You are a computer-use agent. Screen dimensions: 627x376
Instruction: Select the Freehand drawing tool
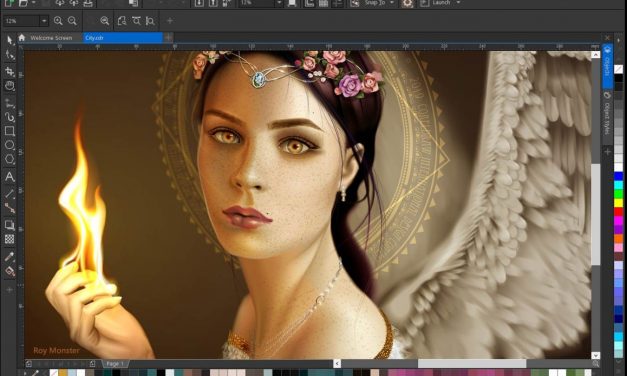pos(10,104)
